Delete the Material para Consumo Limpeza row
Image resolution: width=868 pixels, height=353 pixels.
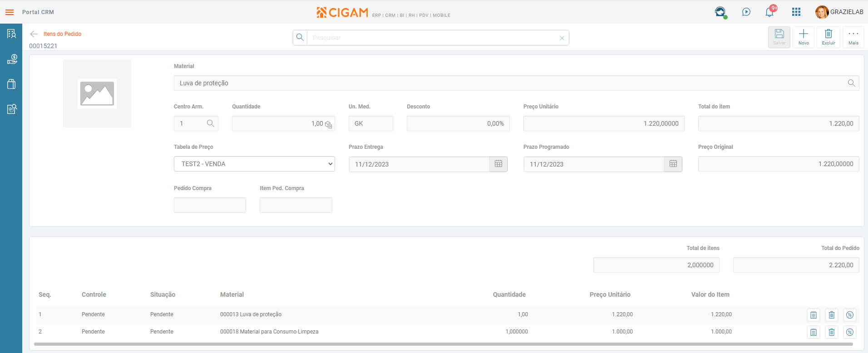832,332
